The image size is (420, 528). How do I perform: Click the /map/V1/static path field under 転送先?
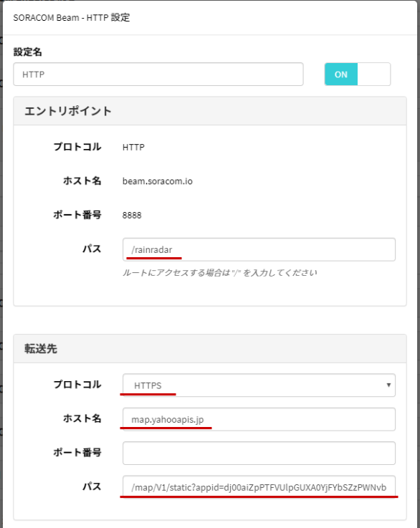coord(259,487)
